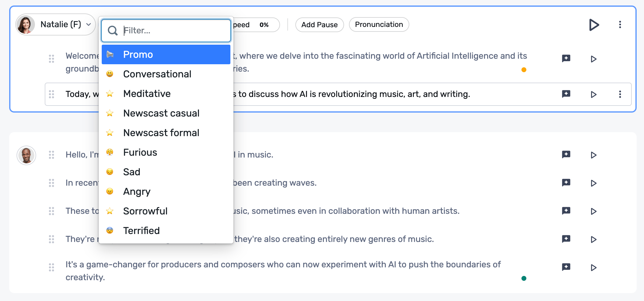This screenshot has width=644, height=301.
Task: Select the Sad style
Action: (166, 172)
